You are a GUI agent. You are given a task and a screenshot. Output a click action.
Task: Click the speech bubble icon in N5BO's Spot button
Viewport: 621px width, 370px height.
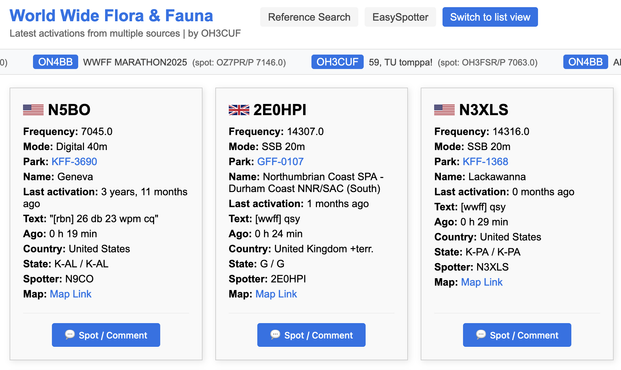[70, 334]
